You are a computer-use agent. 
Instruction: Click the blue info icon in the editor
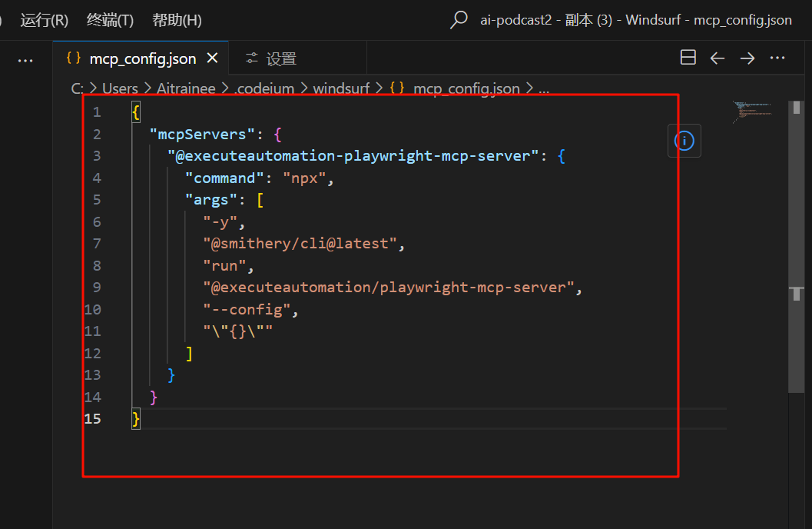pyautogui.click(x=684, y=140)
